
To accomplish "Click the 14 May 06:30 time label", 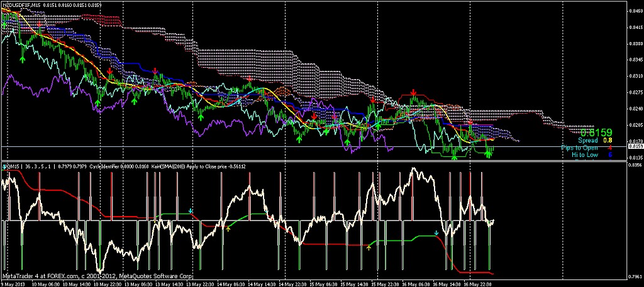I will [230, 284].
